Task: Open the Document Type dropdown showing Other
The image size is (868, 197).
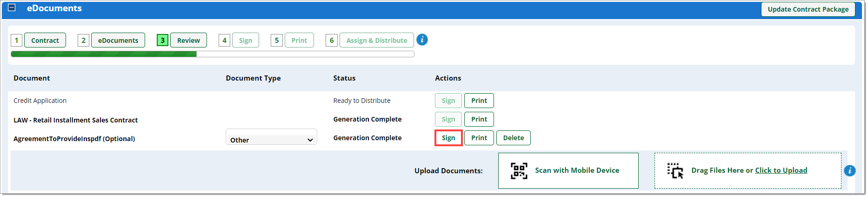Action: (x=271, y=138)
